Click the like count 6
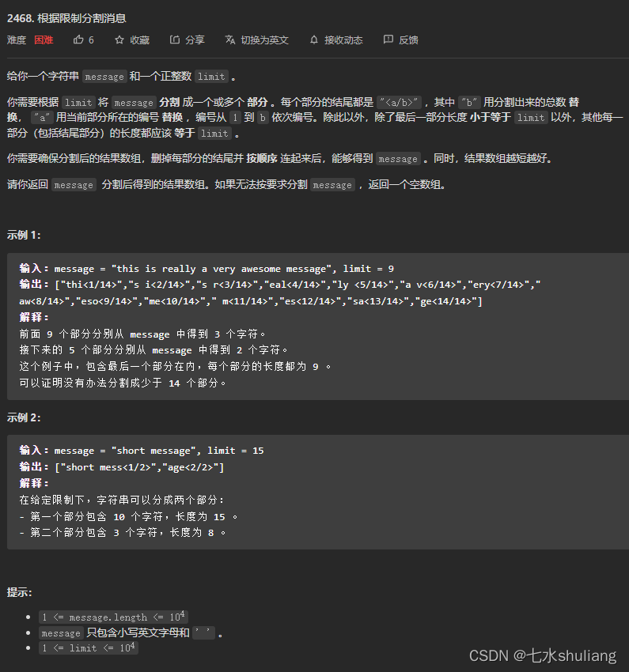Screen dimensions: 629x672 click(91, 40)
